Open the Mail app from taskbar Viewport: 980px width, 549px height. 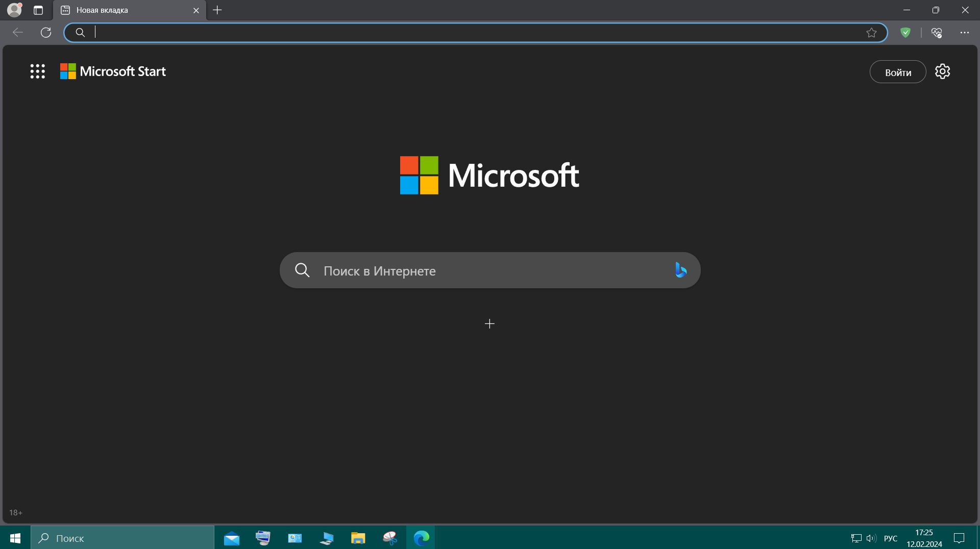pyautogui.click(x=231, y=538)
